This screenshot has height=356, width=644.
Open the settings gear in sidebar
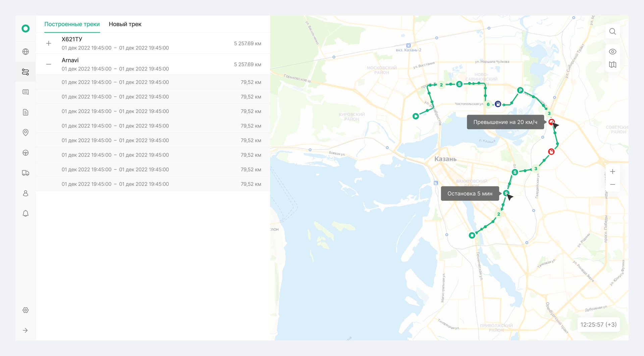pos(25,310)
